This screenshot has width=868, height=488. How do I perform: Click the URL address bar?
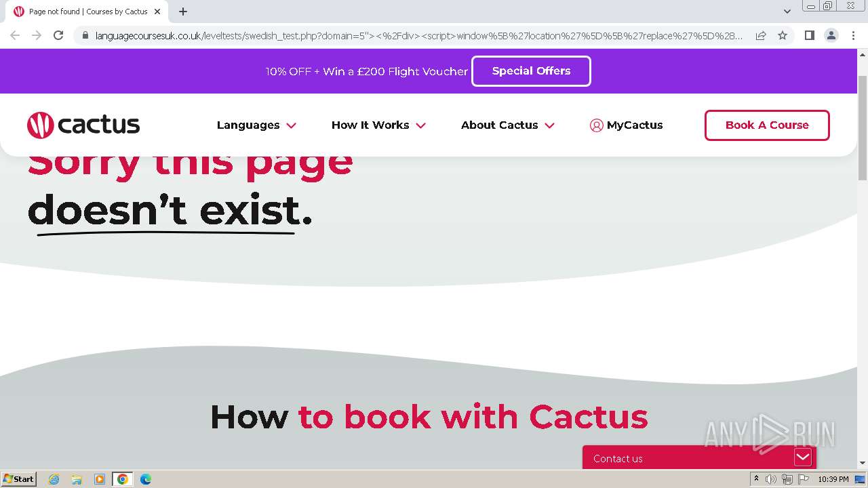[x=419, y=35]
